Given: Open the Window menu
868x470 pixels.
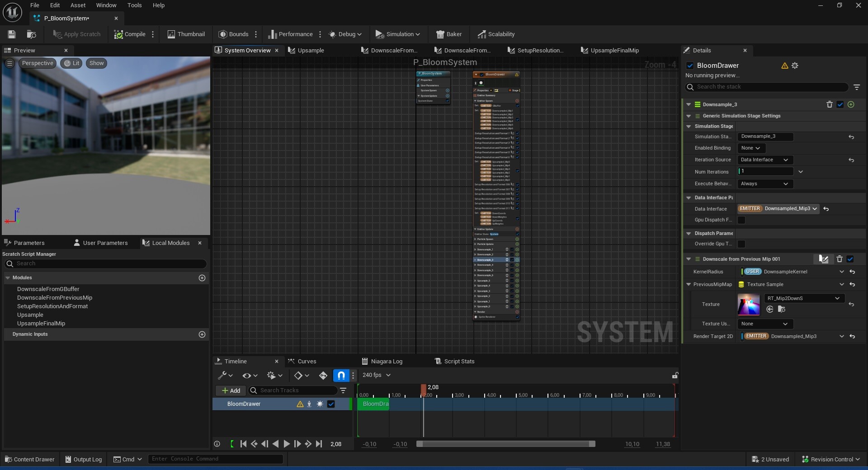Looking at the screenshot, I should click(x=106, y=5).
